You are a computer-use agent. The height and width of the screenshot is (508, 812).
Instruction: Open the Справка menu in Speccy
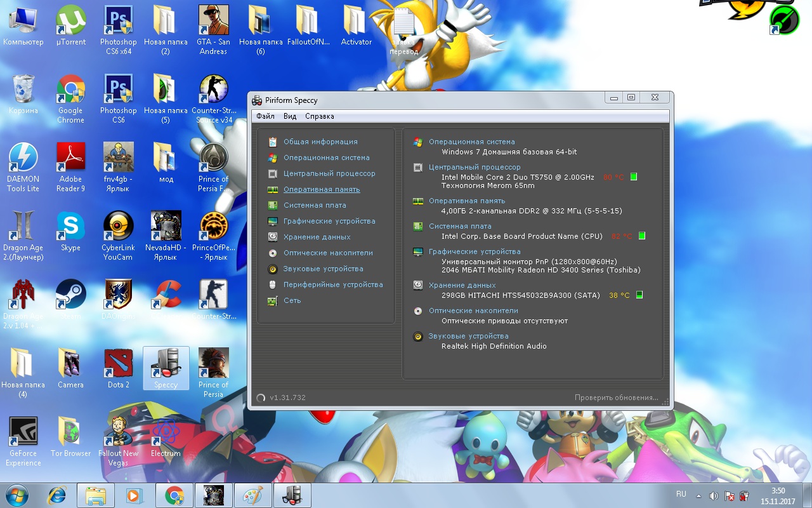tap(320, 116)
